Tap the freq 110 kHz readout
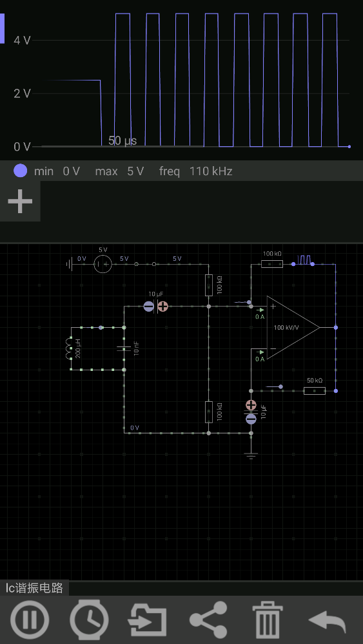363x644 pixels. point(195,171)
